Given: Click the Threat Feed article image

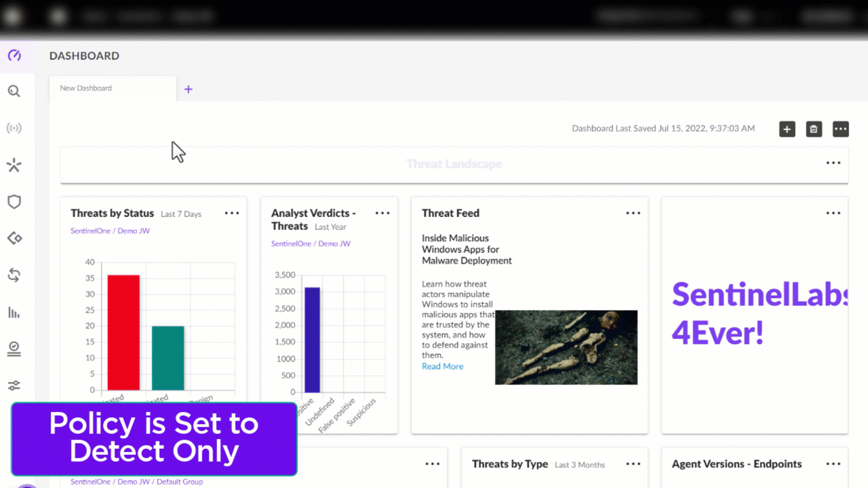Looking at the screenshot, I should click(566, 348).
